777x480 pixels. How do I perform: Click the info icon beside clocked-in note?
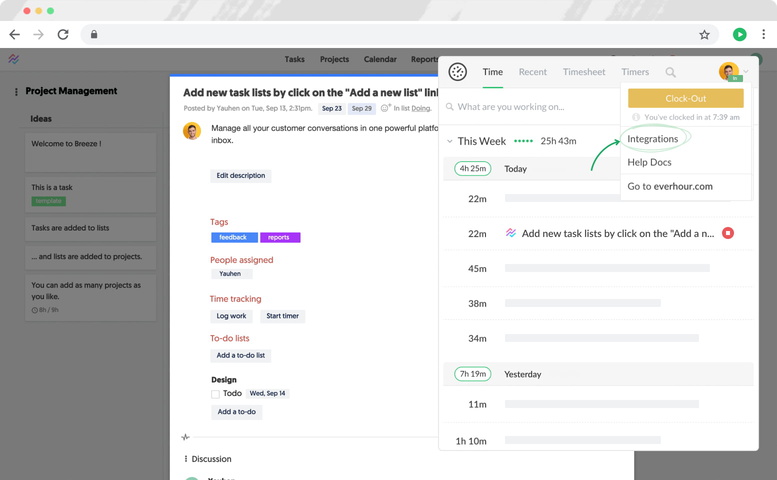[x=636, y=117]
